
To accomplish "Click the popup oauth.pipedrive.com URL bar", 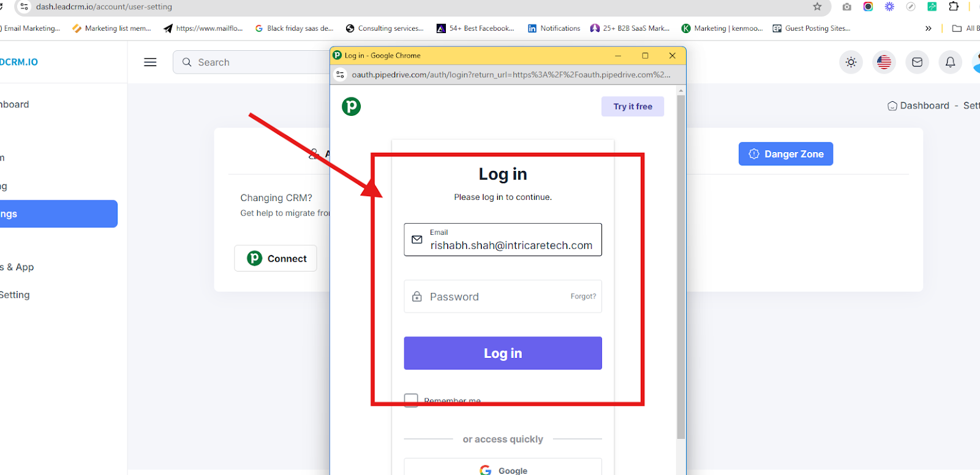I will point(511,75).
